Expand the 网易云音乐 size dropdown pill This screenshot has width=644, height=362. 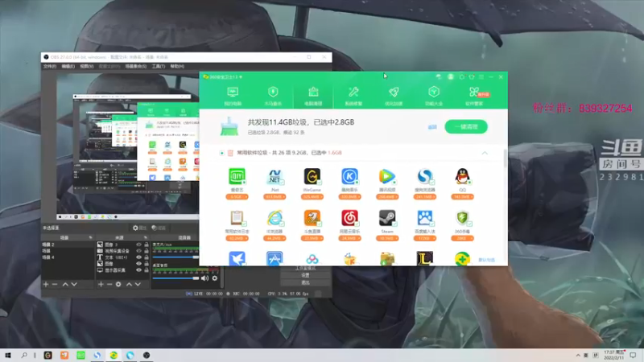[x=349, y=238]
